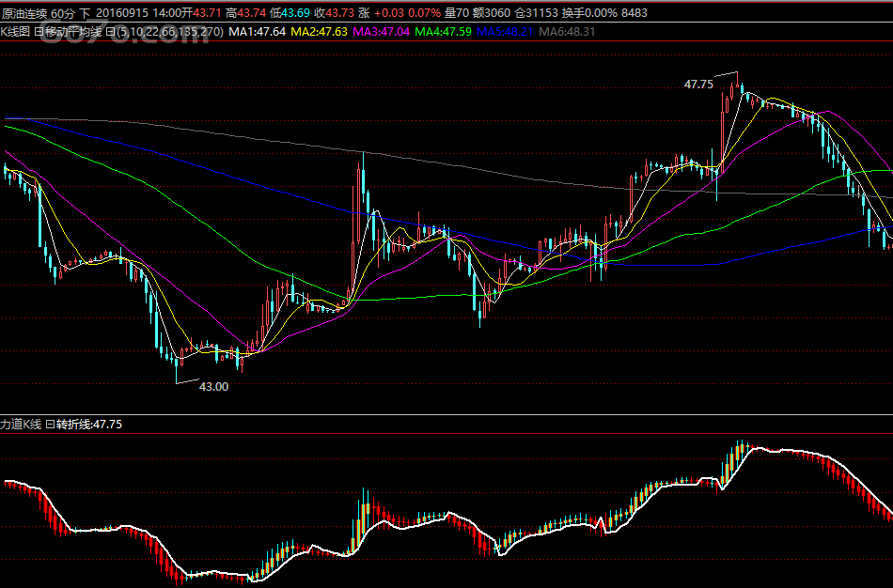Click the open interest 仓31153

click(x=536, y=12)
